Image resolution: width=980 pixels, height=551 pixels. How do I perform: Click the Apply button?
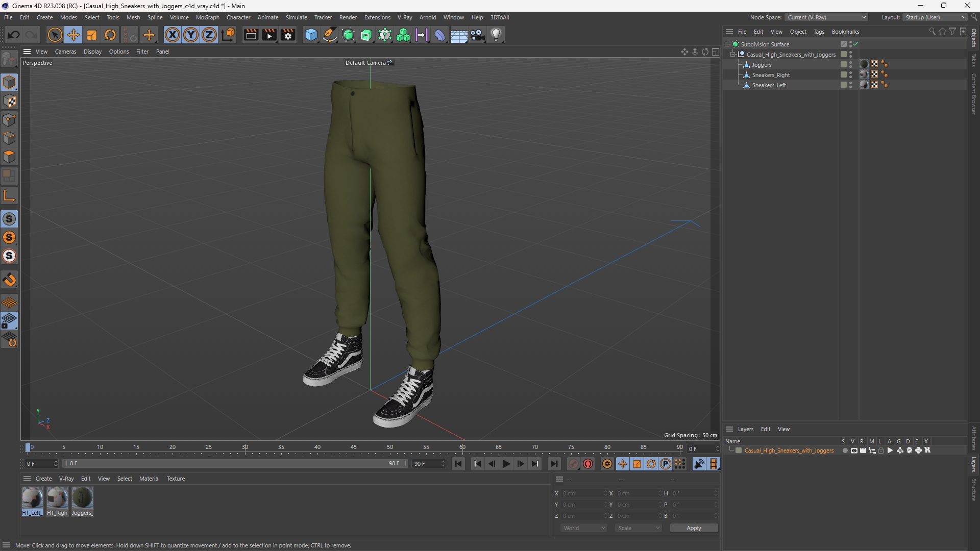pyautogui.click(x=694, y=528)
